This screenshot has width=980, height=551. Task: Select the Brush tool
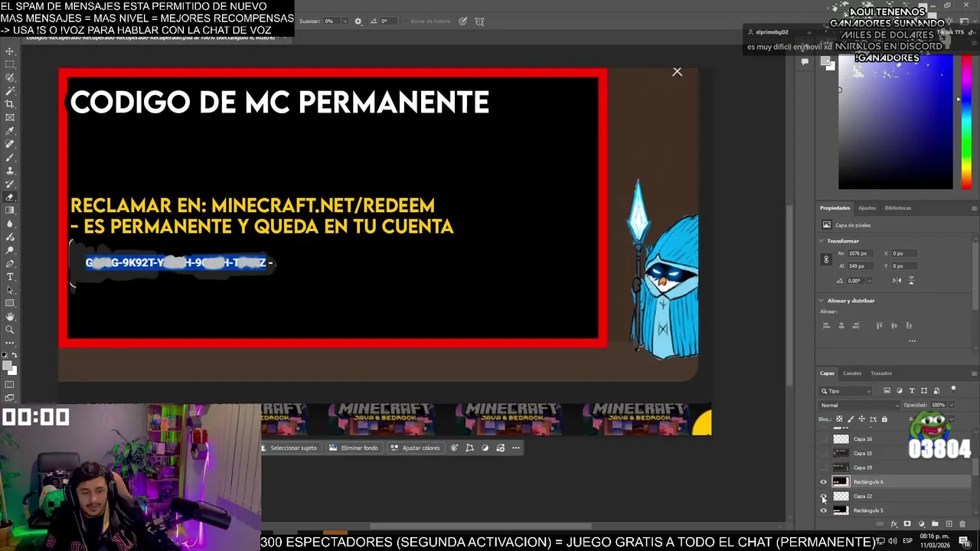[x=10, y=158]
